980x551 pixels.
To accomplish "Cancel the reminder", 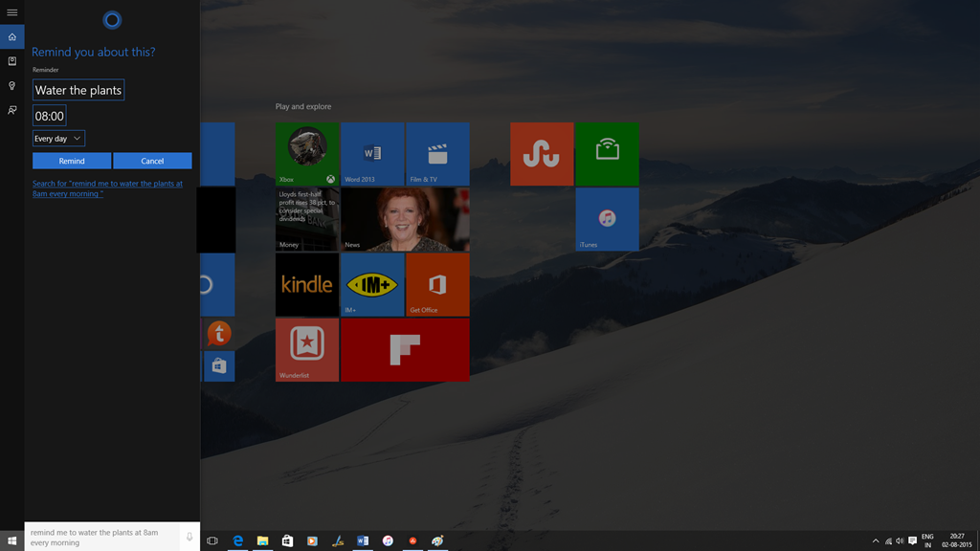I will click(152, 161).
